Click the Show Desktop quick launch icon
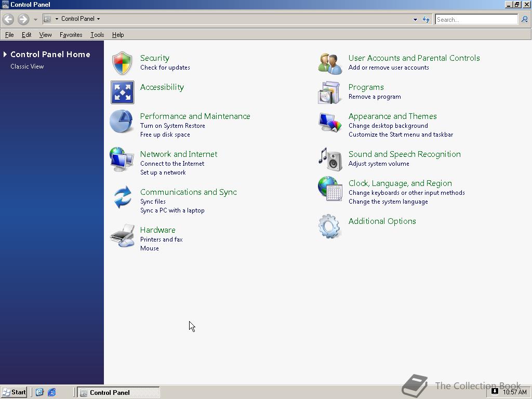This screenshot has height=399, width=532. (x=39, y=392)
